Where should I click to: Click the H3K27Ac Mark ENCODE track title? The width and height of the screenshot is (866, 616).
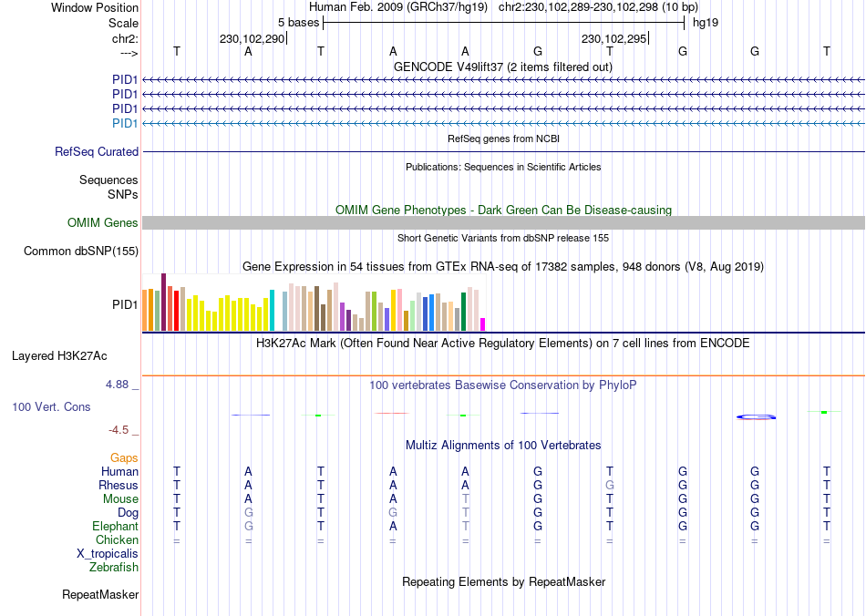coord(503,343)
